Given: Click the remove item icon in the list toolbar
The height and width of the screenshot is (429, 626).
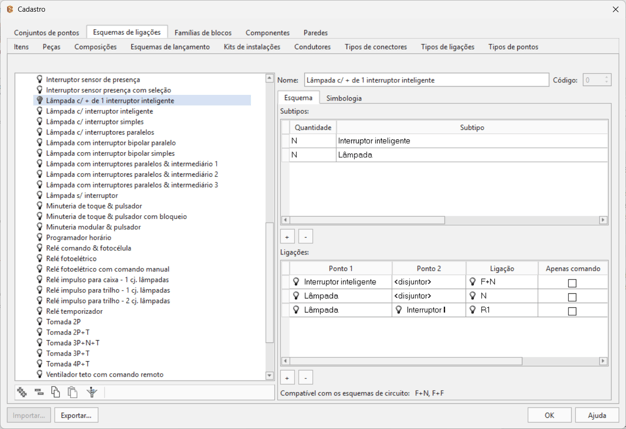Looking at the screenshot, I should tap(39, 393).
